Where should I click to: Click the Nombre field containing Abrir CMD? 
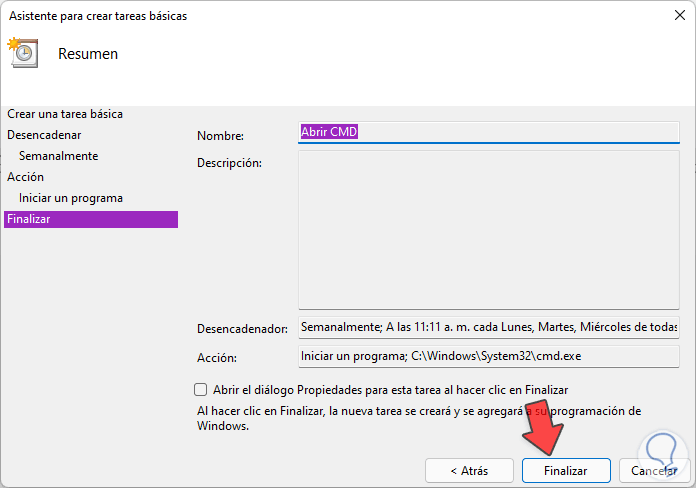[488, 133]
